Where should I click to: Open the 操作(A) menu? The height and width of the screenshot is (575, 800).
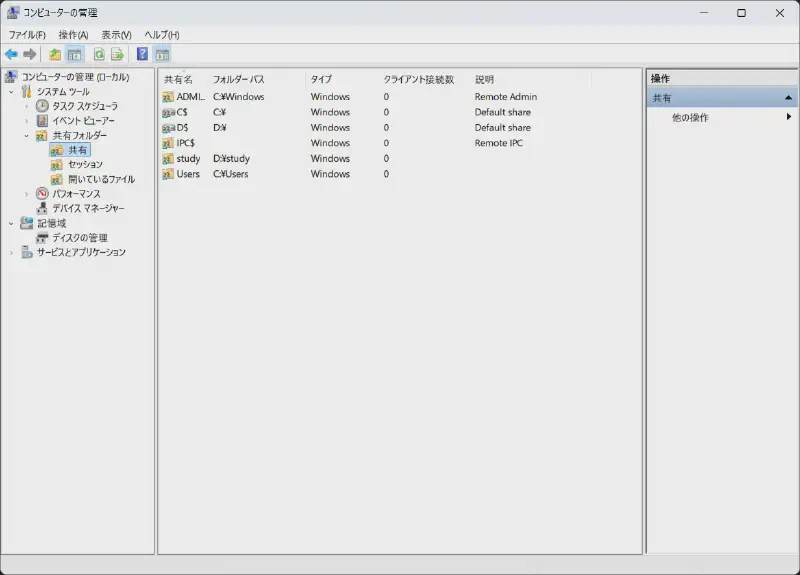pyautogui.click(x=73, y=35)
